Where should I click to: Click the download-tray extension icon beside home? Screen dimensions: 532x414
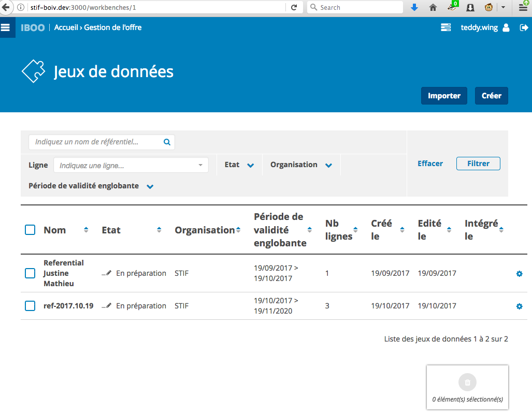pos(470,7)
